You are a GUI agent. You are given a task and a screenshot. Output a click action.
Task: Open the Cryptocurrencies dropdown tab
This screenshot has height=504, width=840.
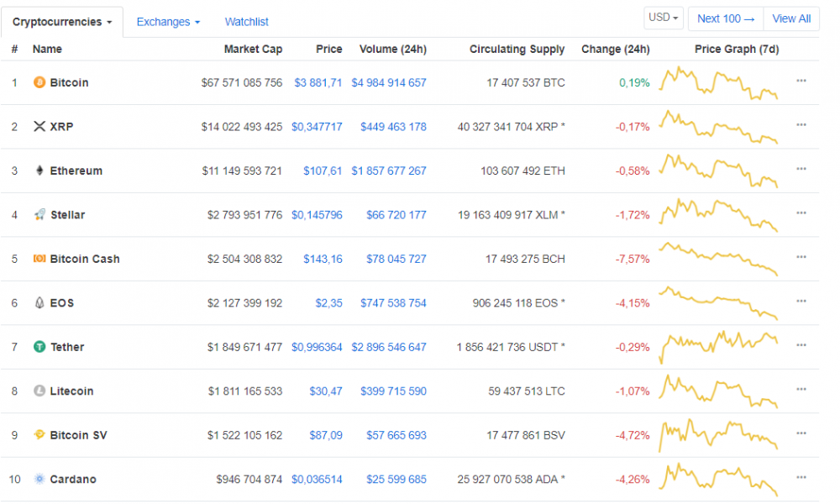(62, 22)
